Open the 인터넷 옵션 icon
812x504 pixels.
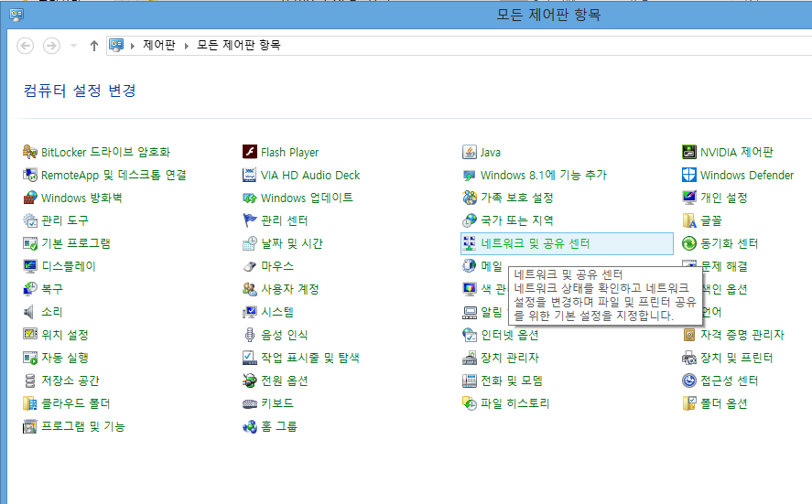[470, 335]
